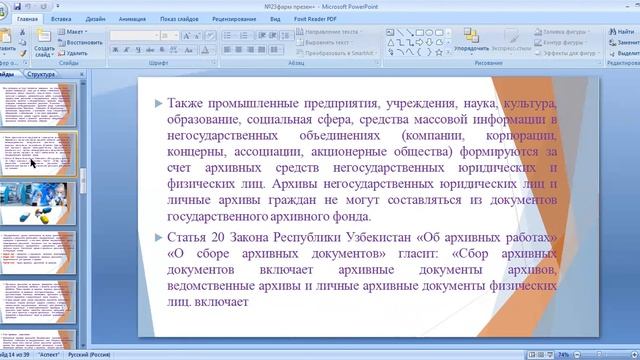
Task: Open the change case (Aa) menu
Action: [189, 50]
